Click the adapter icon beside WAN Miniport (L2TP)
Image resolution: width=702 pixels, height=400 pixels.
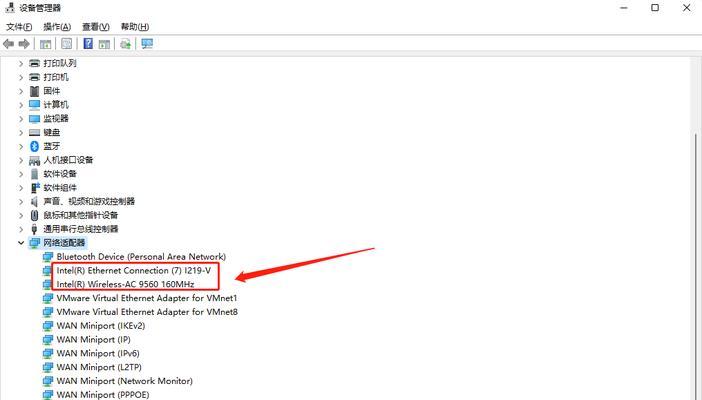click(48, 367)
